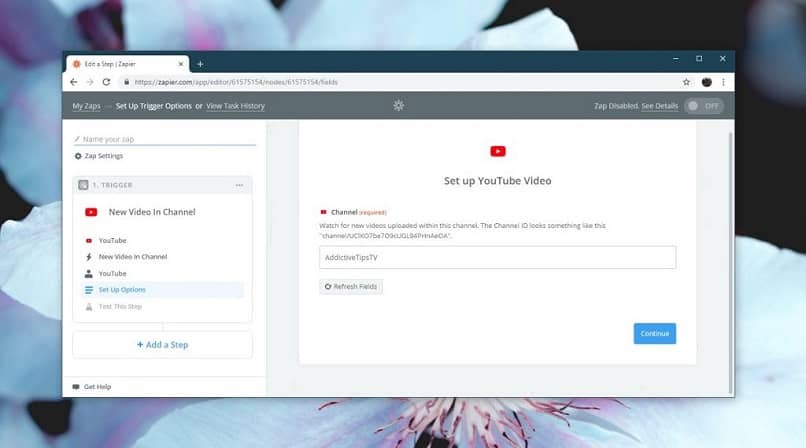Minimize the browser window

point(676,59)
